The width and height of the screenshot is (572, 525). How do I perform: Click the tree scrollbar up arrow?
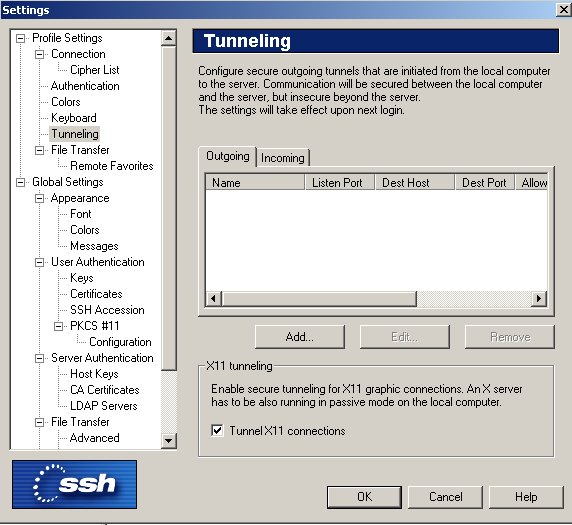[x=169, y=38]
